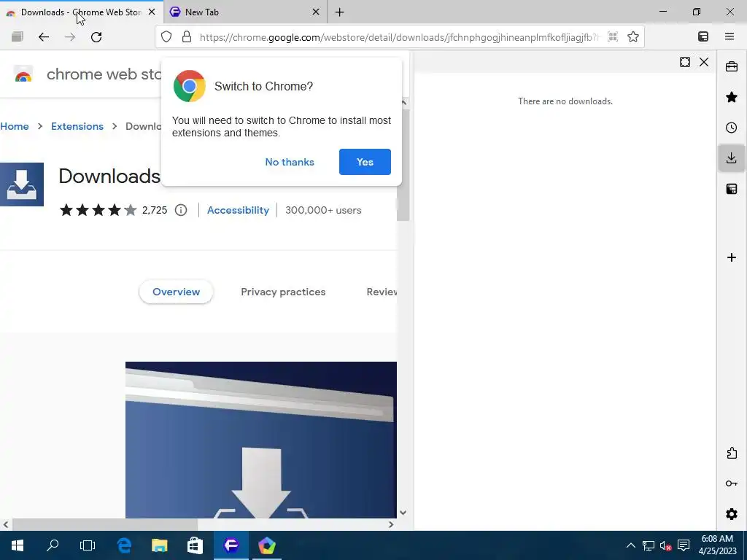The height and width of the screenshot is (560, 747).
Task: Click the extension screenshot preview image
Action: click(261, 440)
